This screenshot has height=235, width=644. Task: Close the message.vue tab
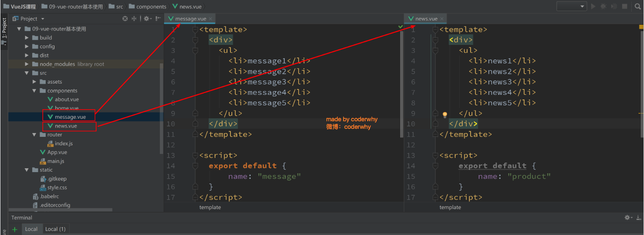pos(211,19)
